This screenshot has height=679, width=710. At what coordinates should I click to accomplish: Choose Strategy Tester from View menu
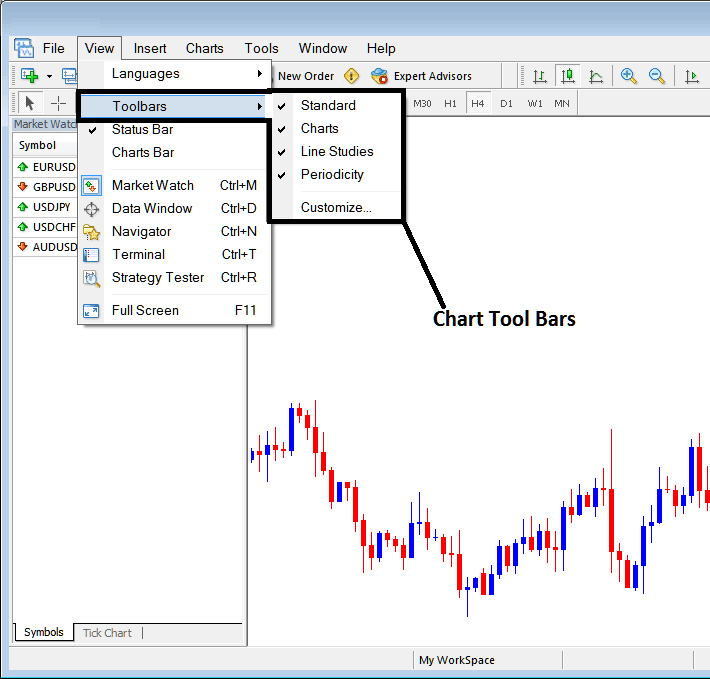[158, 277]
